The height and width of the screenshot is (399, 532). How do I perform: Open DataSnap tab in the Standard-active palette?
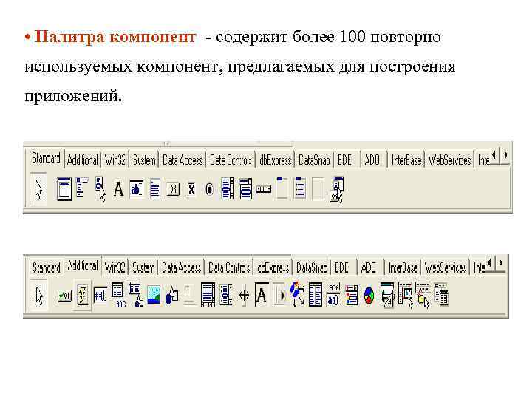coord(314,160)
